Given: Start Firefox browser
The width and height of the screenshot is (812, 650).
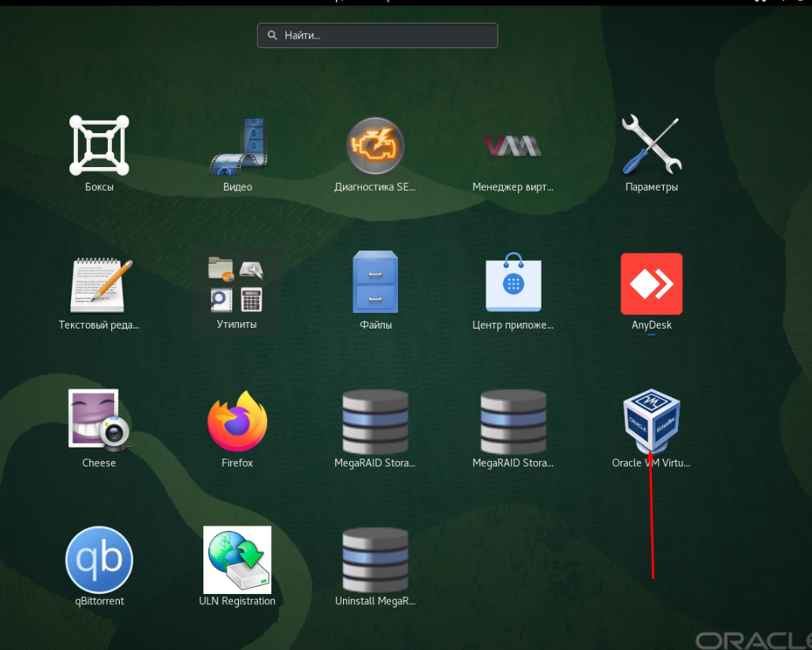Looking at the screenshot, I should tap(237, 421).
